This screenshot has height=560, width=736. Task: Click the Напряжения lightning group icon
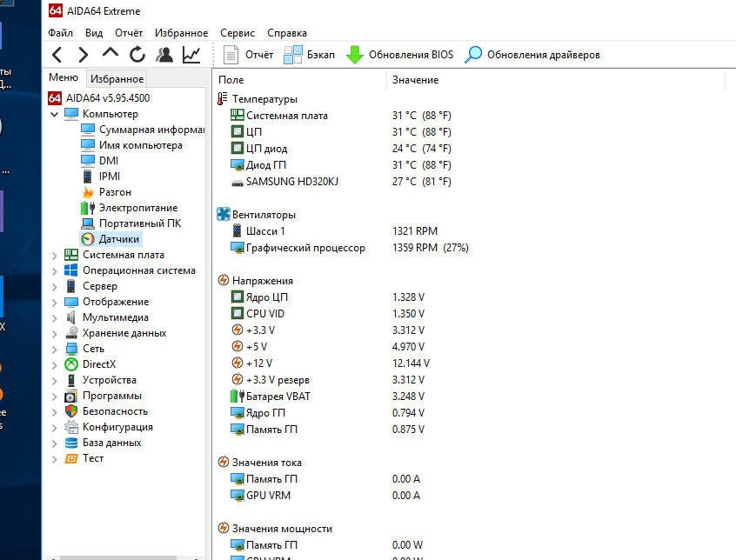224,281
